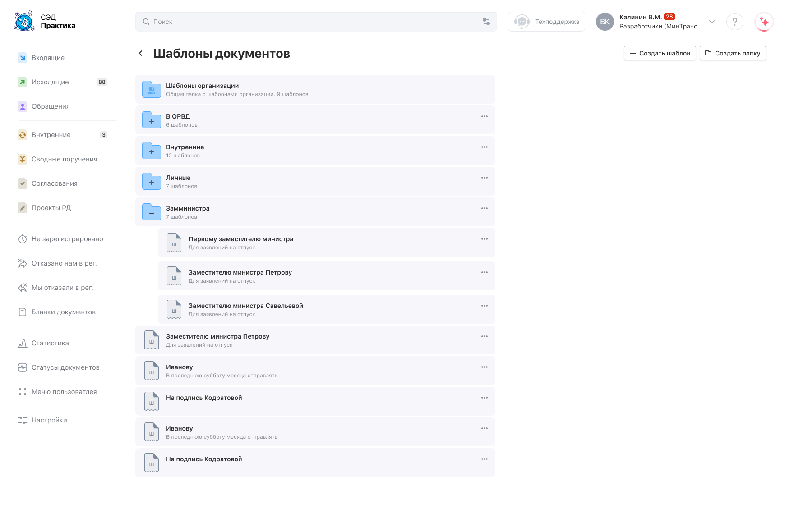Open the three-dot menu for В ОРВД folder
Image resolution: width=785 pixels, height=532 pixels.
pyautogui.click(x=484, y=116)
